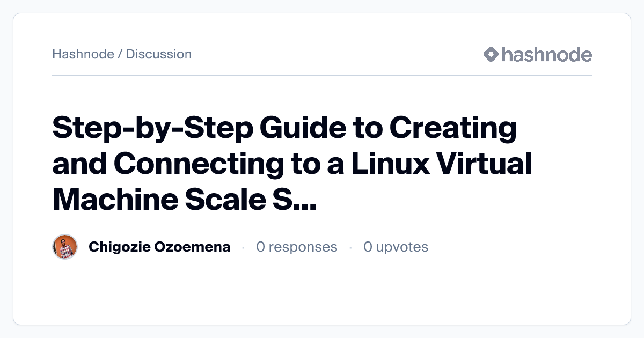The width and height of the screenshot is (644, 338).
Task: Click the hashnode wordmark text
Action: pos(546,54)
